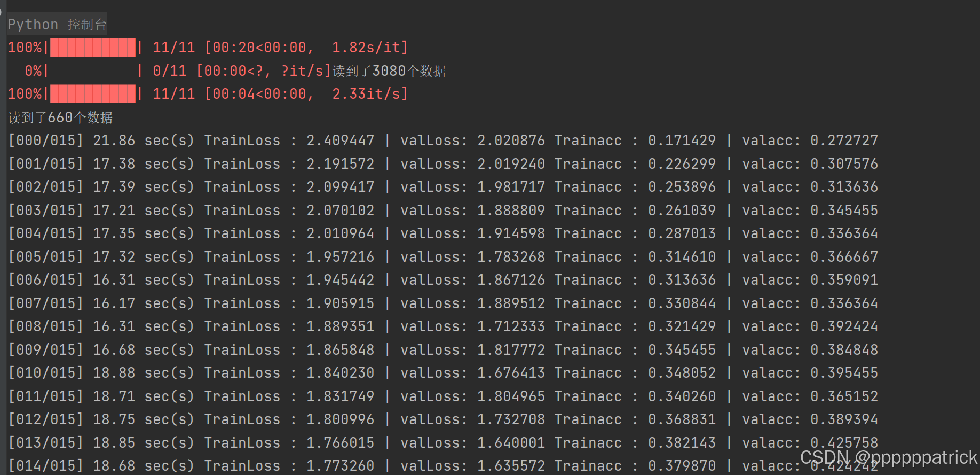
Task: Select the Python 控制台 tab
Action: 57,25
